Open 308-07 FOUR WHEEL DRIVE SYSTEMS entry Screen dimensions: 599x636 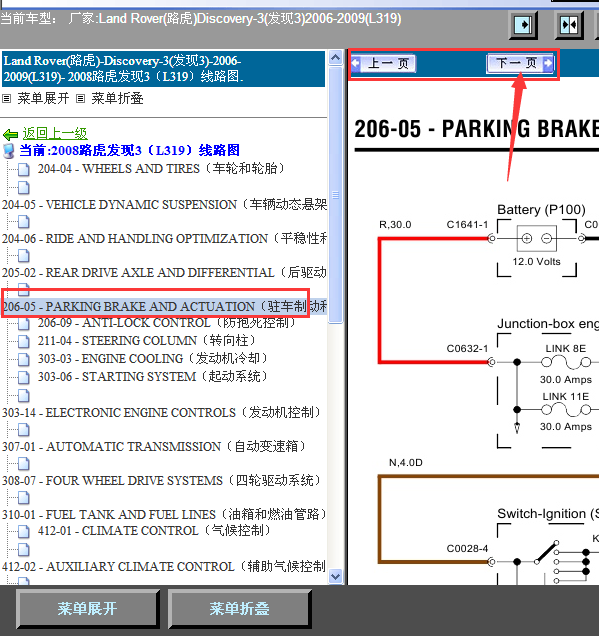(161, 481)
